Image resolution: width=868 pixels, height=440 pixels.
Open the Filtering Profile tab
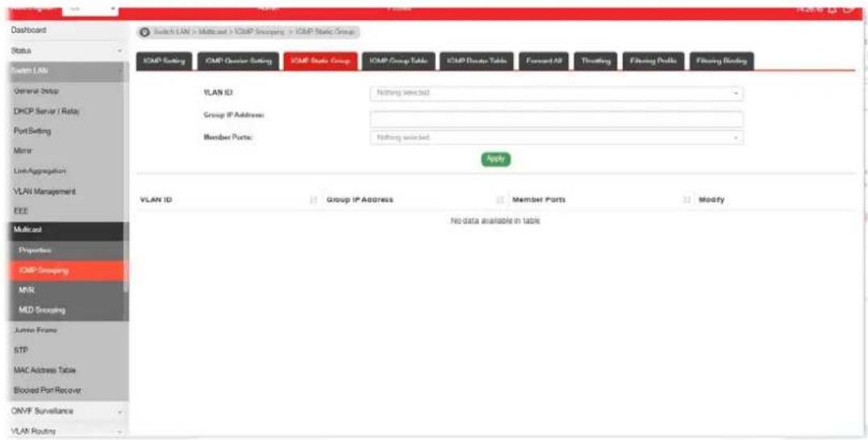click(x=653, y=61)
